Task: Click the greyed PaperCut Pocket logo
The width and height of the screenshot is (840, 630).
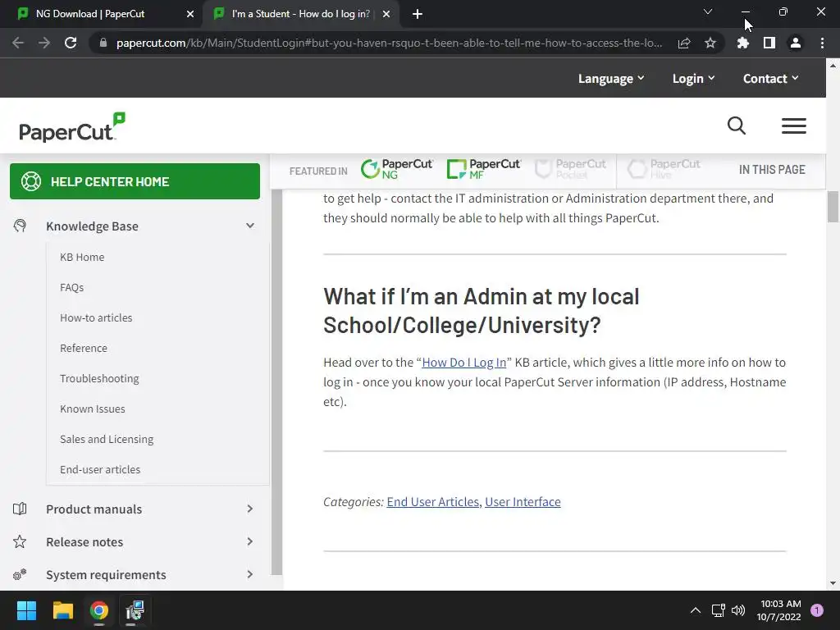Action: click(570, 169)
